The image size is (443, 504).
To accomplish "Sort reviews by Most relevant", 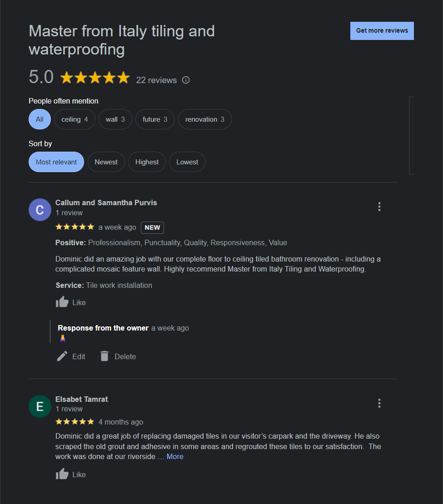I will point(56,162).
